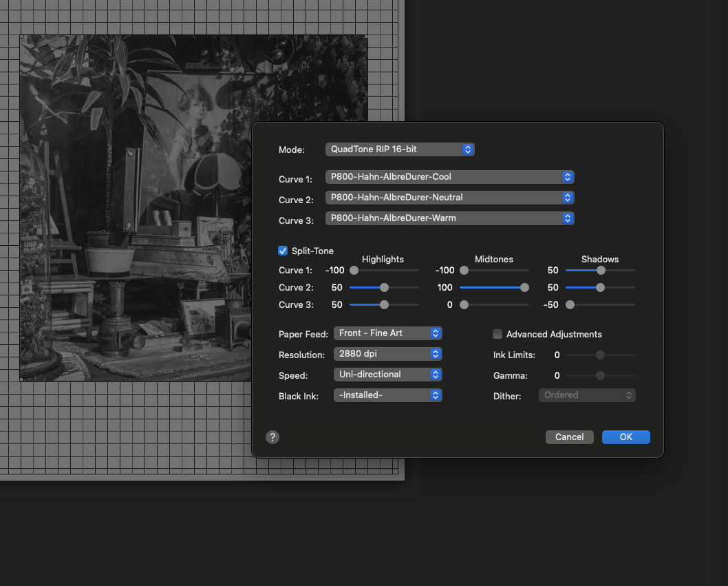Click Curve 2 Highlights slider handle
Image resolution: width=728 pixels, height=586 pixels.
click(x=384, y=288)
